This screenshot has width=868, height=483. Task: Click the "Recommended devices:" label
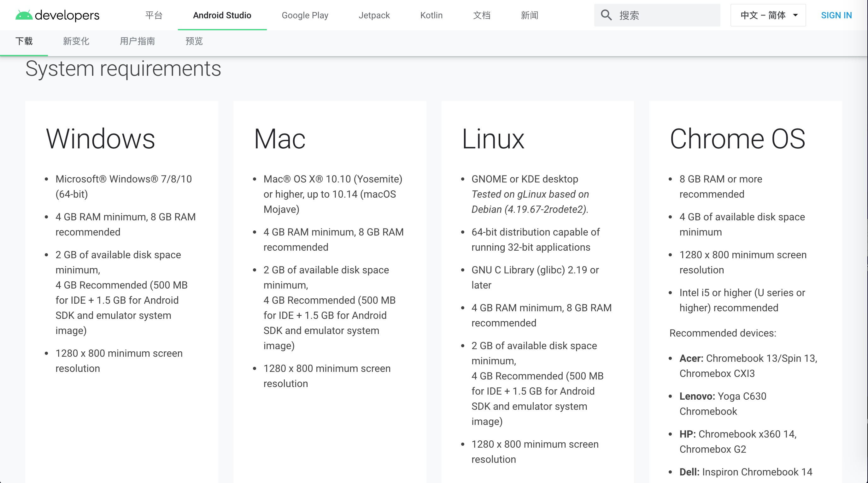coord(723,333)
